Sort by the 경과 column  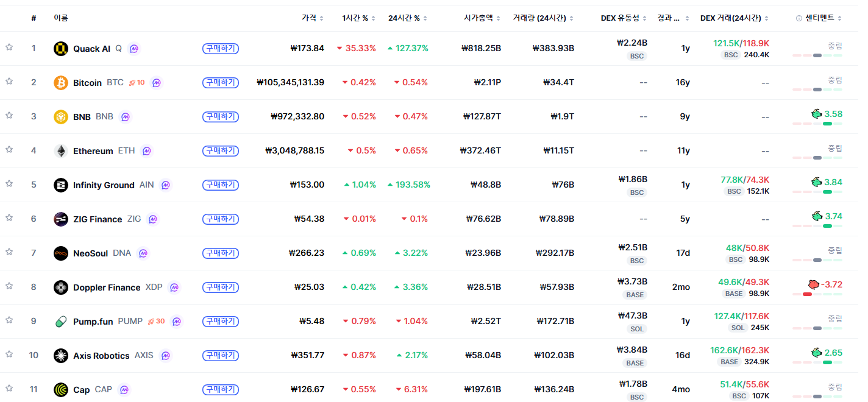pyautogui.click(x=674, y=18)
